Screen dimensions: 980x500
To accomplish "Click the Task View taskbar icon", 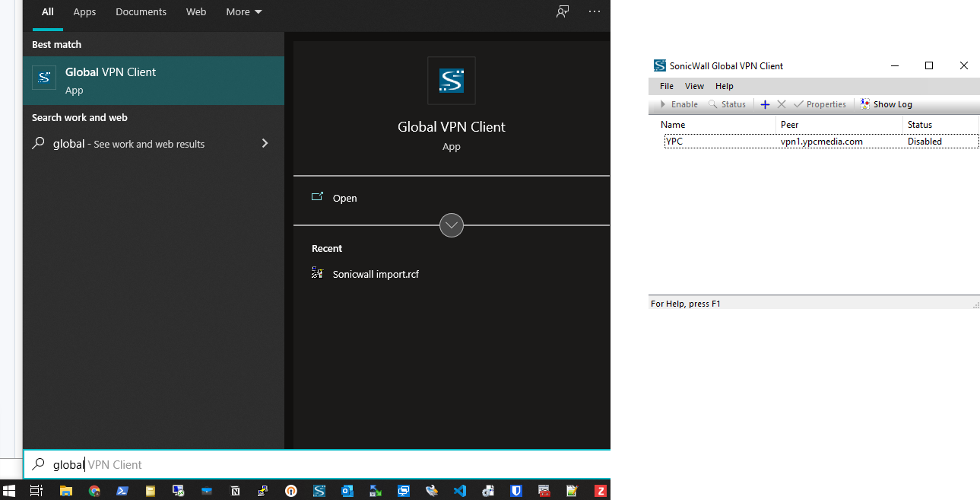I will click(x=36, y=491).
